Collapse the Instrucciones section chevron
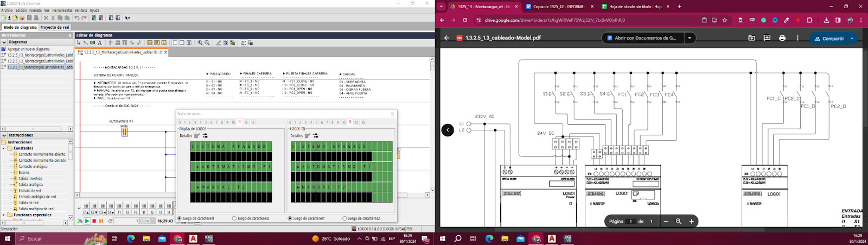The height and width of the screenshot is (245, 868). (4, 135)
